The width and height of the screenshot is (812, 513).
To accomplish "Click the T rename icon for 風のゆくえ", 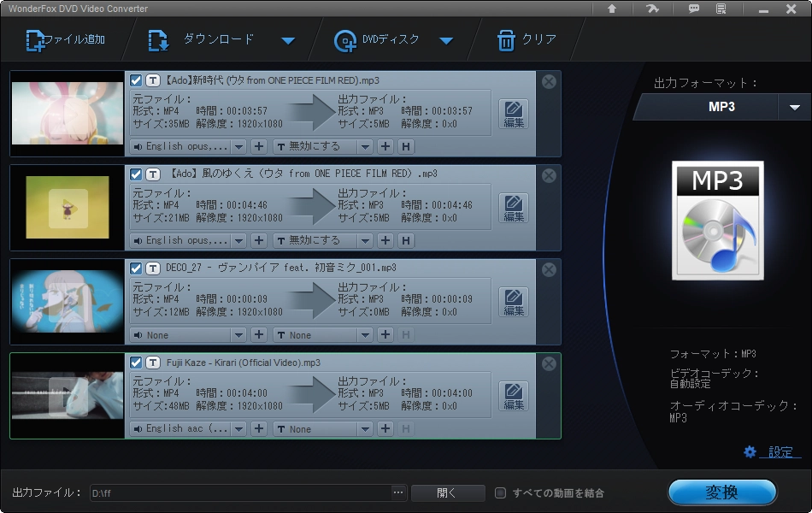I will (x=153, y=174).
